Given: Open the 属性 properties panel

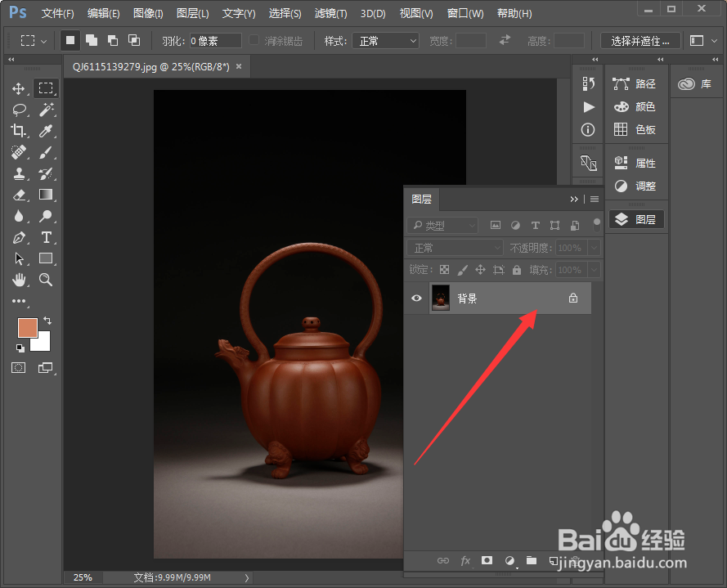Looking at the screenshot, I should 635,163.
